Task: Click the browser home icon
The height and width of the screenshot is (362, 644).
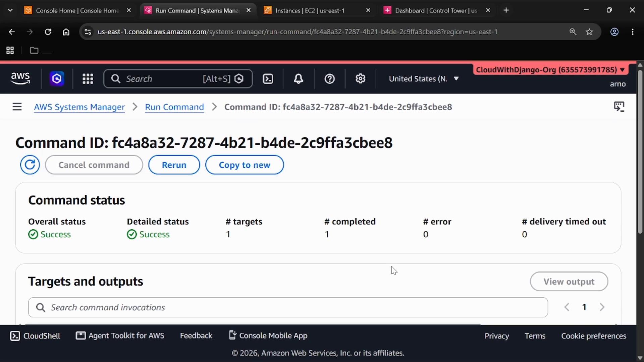Action: pyautogui.click(x=66, y=32)
